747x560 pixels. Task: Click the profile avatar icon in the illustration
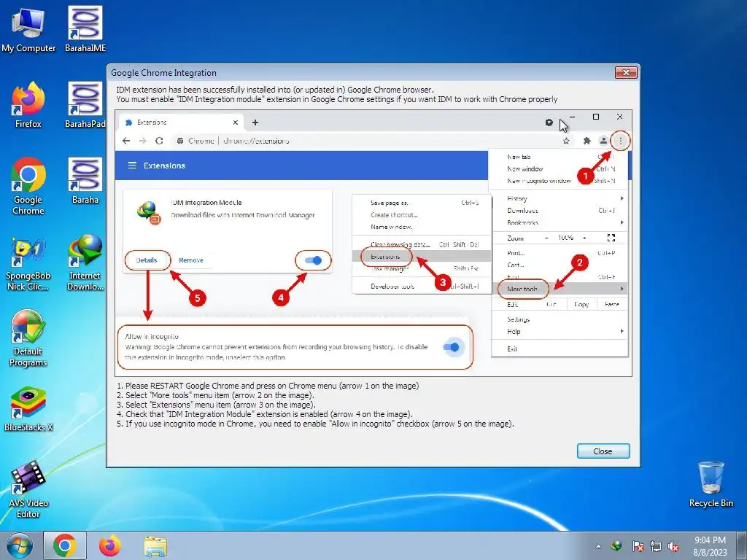pos(603,141)
